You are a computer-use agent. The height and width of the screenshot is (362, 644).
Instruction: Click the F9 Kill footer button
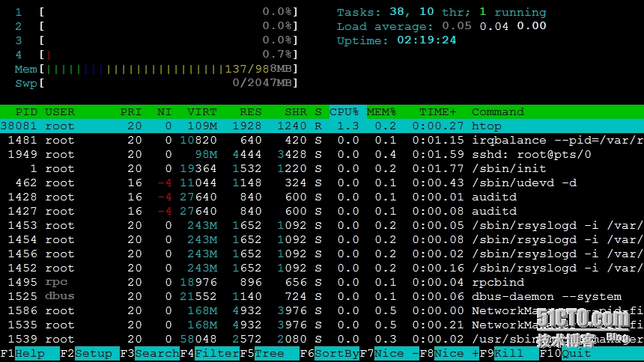[509, 353]
